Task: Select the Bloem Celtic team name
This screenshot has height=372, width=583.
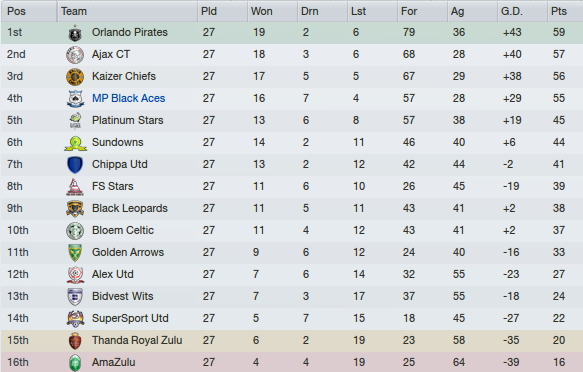Action: pyautogui.click(x=123, y=230)
